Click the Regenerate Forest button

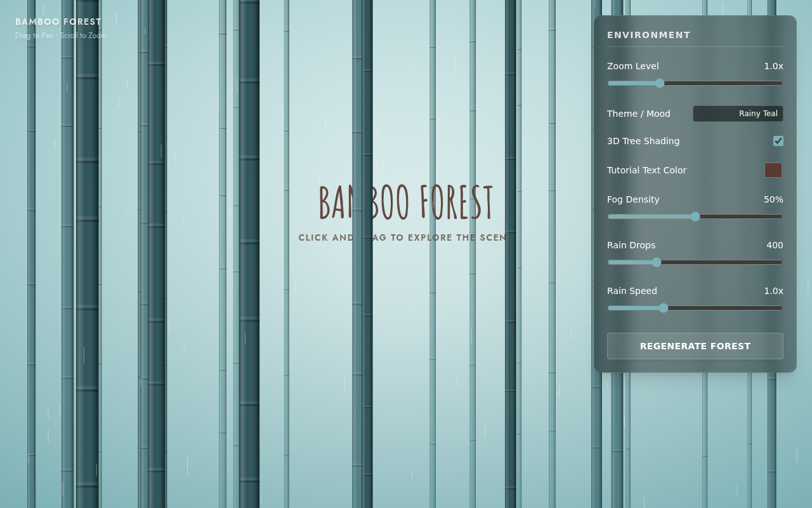pos(695,346)
